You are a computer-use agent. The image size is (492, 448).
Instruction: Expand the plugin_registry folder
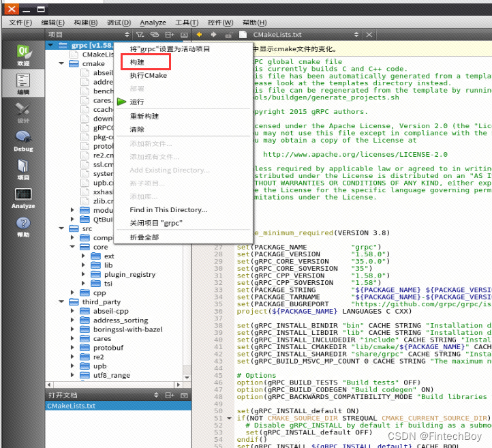83,274
